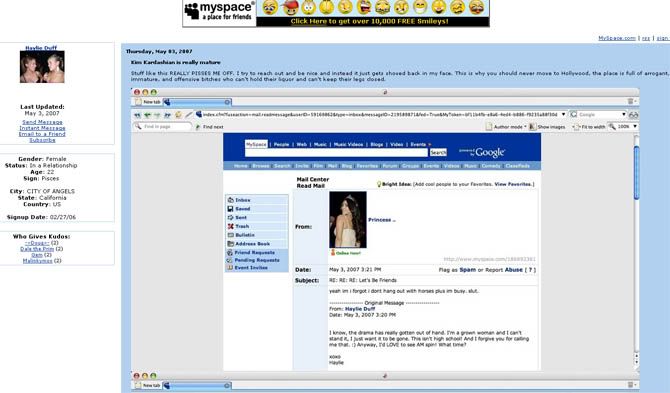Expand the Author mode dropdown arrow
The height and width of the screenshot is (393, 670).
(525, 127)
